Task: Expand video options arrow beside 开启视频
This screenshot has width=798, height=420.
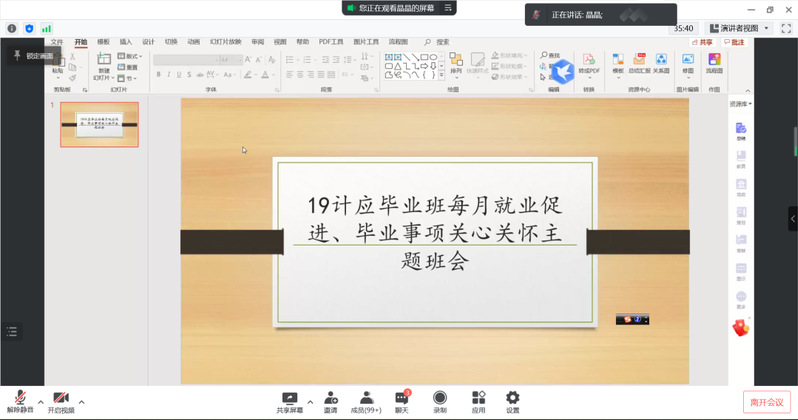Action: point(82,402)
